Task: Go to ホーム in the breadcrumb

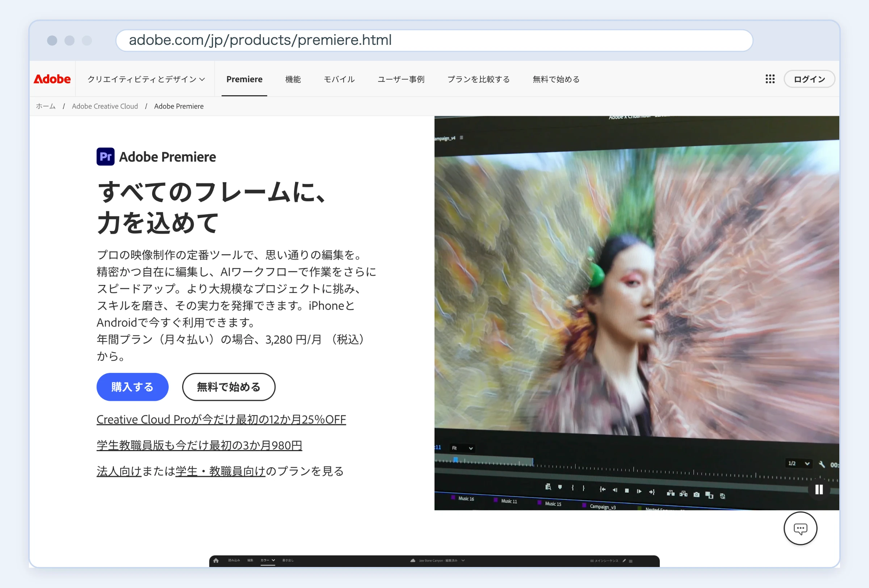Action: (x=46, y=106)
